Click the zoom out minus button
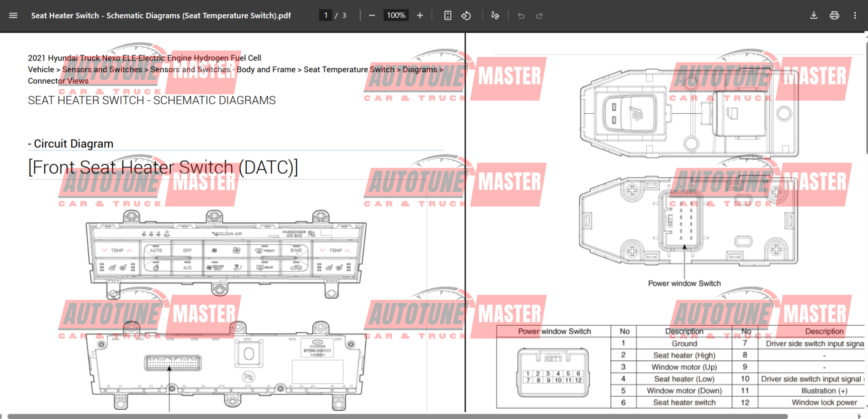 pos(372,15)
